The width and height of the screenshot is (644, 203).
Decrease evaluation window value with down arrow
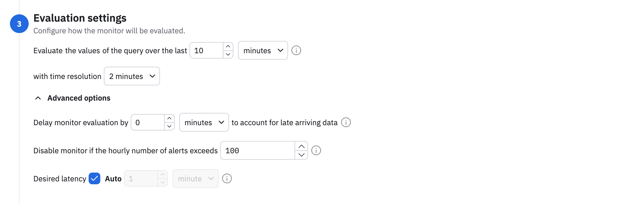(x=228, y=54)
